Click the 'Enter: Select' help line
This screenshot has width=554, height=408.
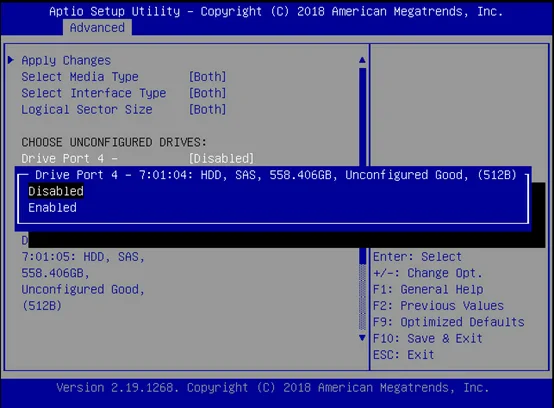[417, 257]
